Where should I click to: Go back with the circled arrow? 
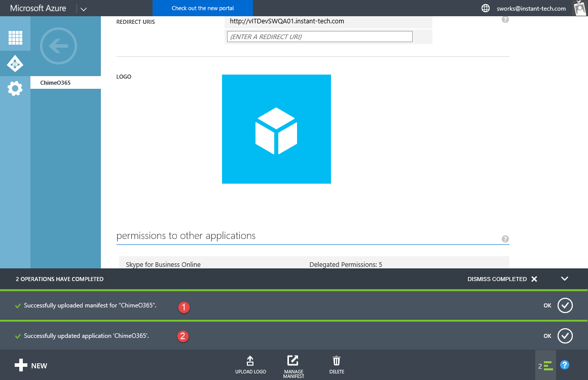tap(58, 46)
